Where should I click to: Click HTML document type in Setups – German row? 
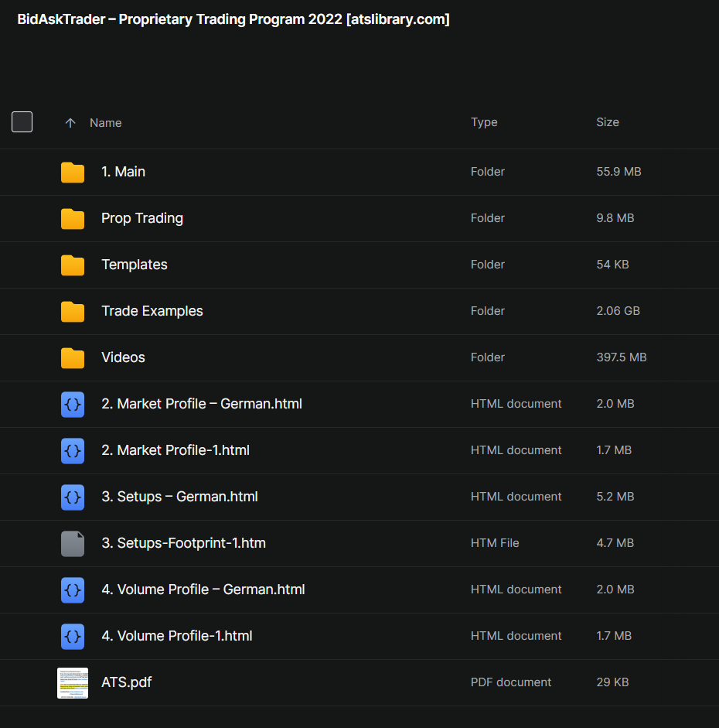[x=516, y=497]
